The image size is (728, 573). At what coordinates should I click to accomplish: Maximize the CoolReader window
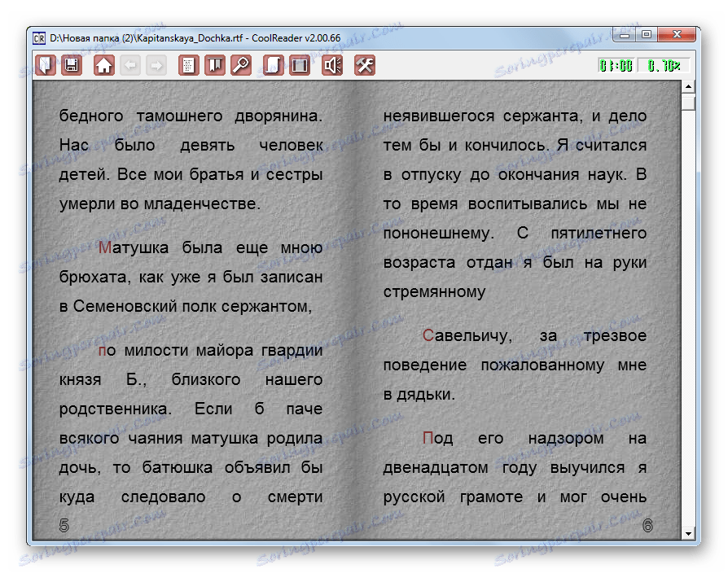[647, 34]
